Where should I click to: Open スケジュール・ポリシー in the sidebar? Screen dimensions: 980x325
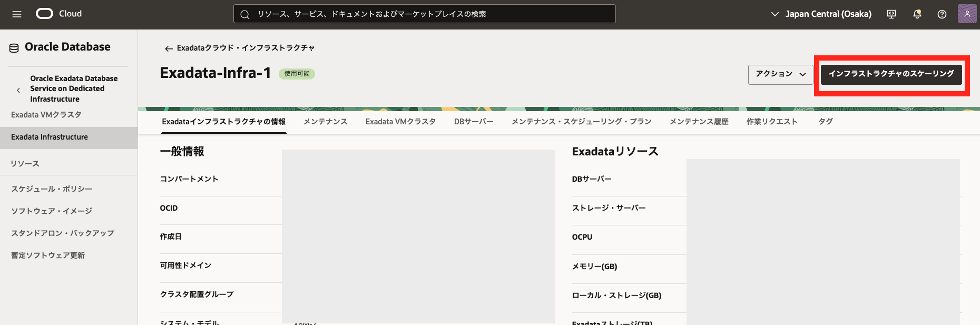[x=52, y=189]
